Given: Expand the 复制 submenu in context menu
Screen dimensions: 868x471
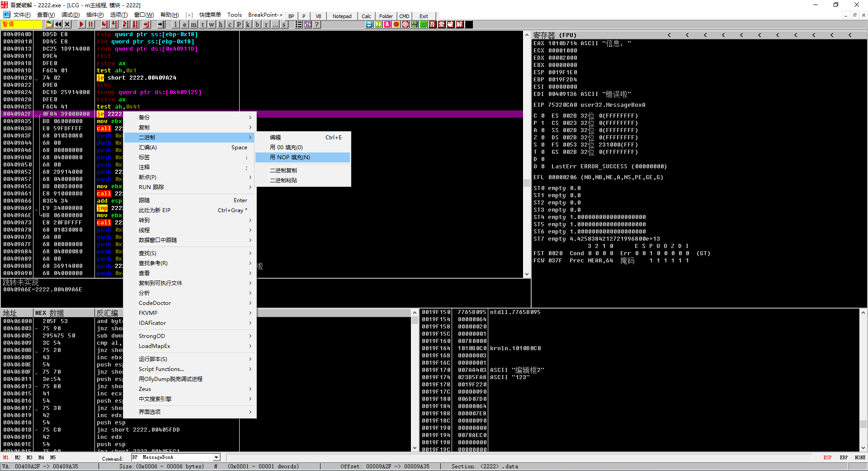Looking at the screenshot, I should pyautogui.click(x=190, y=128).
